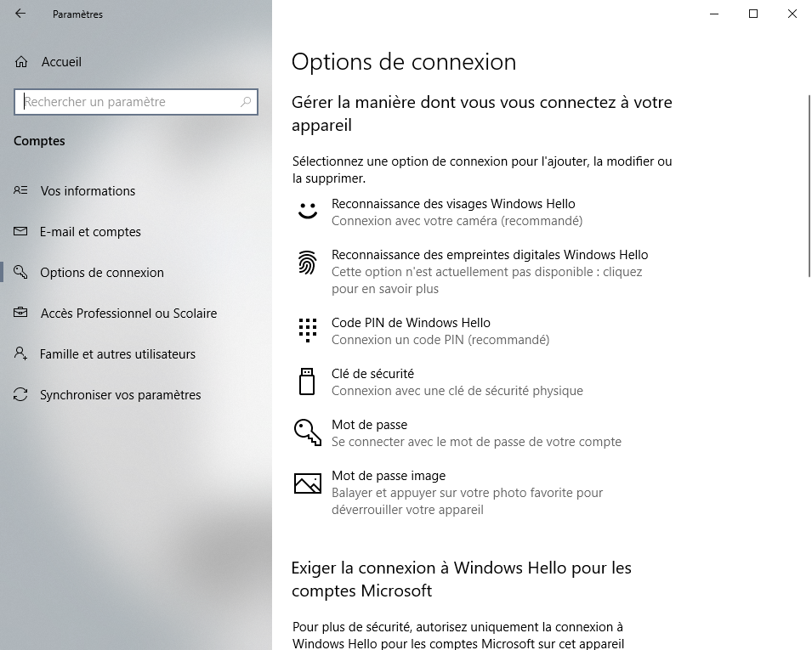Click the Famille et autres utilisateurs icon
This screenshot has height=650, width=812.
20,353
